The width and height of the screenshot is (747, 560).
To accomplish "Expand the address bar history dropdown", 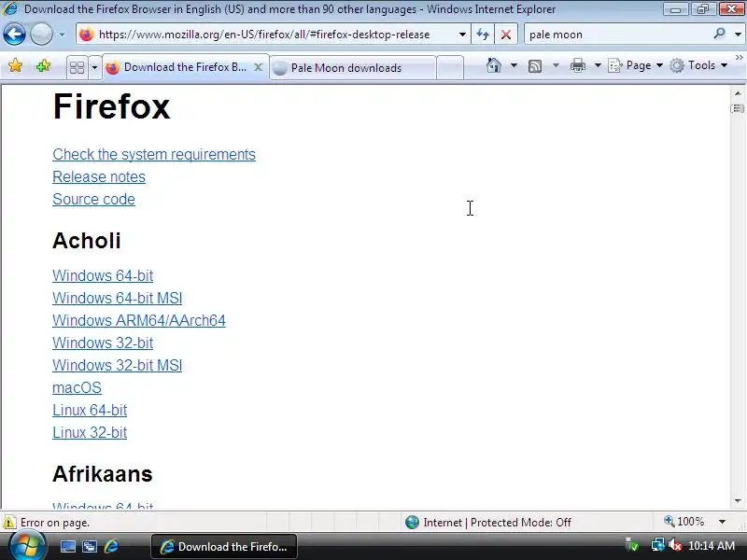I will (462, 35).
